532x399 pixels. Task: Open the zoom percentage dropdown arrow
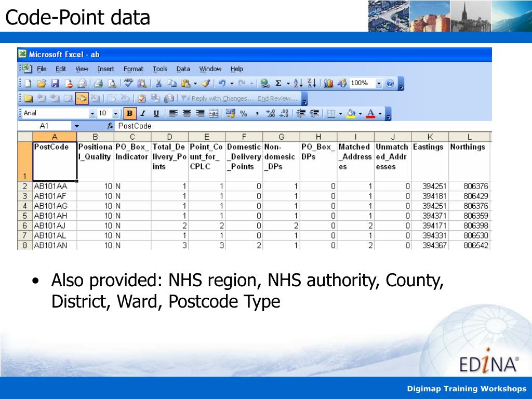379,84
